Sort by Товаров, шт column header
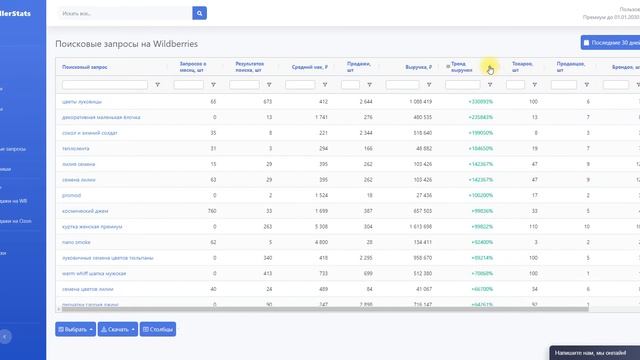The image size is (640, 360). point(522,67)
